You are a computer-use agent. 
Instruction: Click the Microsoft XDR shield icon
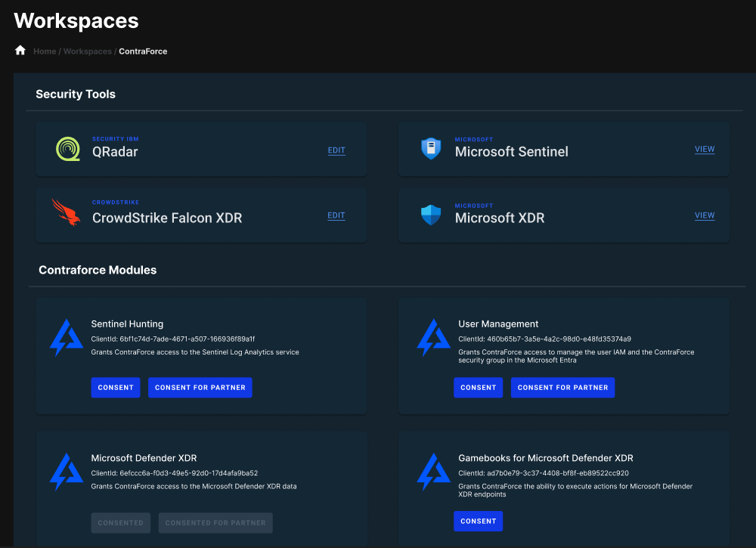(x=430, y=215)
